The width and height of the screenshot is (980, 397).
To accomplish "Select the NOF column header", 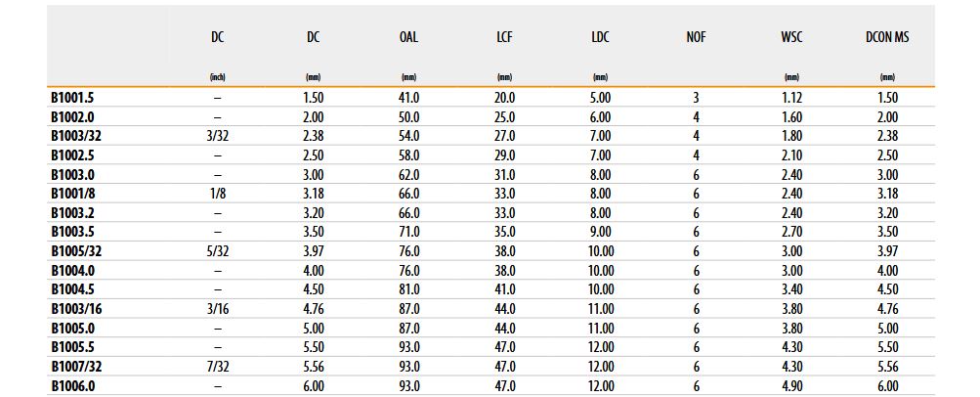I will click(x=696, y=37).
